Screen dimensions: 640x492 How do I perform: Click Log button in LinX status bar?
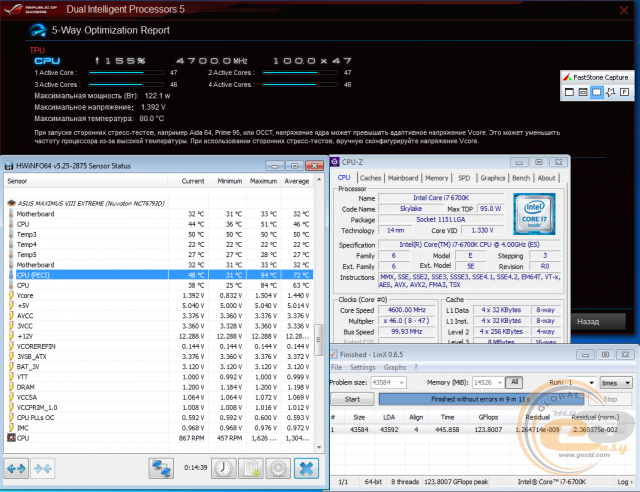tap(625, 482)
